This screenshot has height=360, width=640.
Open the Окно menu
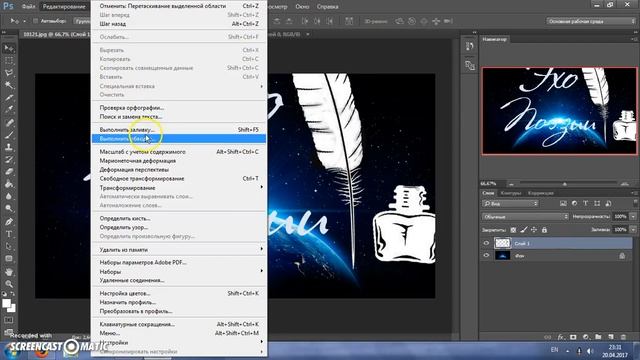[x=302, y=7]
